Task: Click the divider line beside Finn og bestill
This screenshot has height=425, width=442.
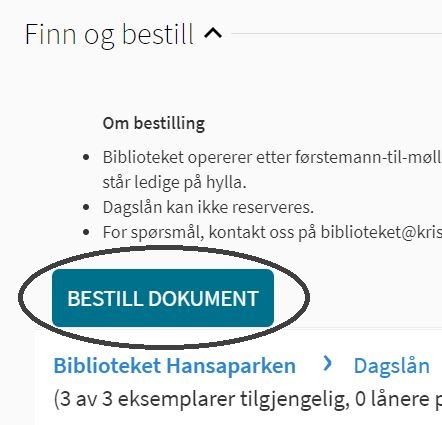Action: (x=337, y=33)
